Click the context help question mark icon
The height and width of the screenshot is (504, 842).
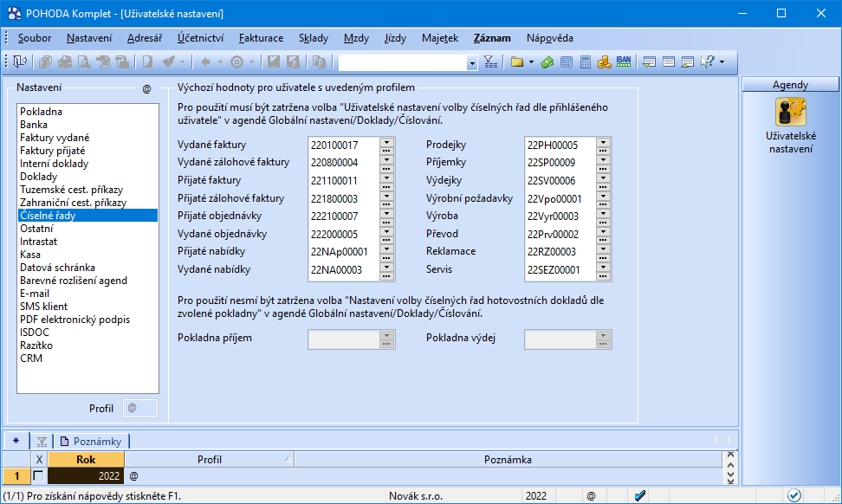707,62
